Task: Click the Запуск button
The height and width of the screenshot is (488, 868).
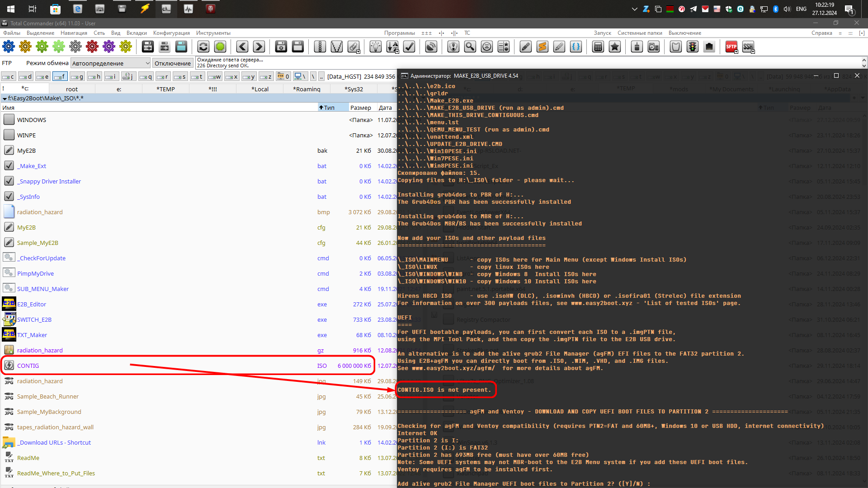Action: coord(602,33)
